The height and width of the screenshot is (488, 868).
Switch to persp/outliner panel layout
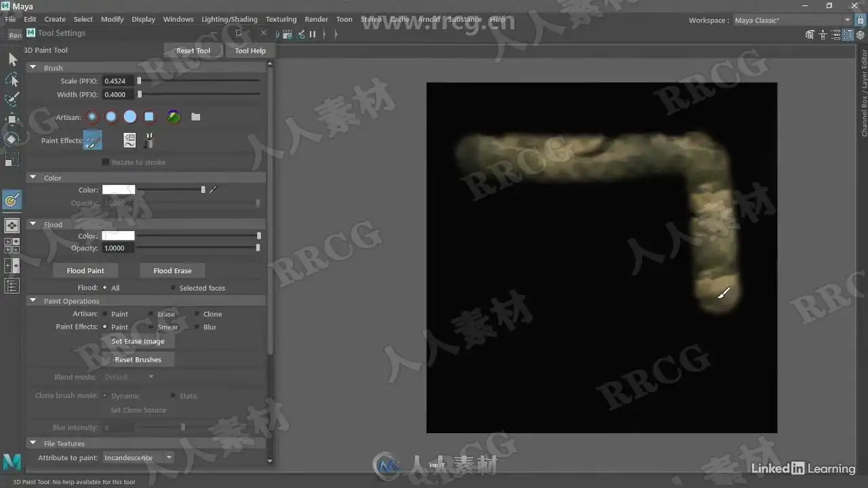(x=12, y=266)
